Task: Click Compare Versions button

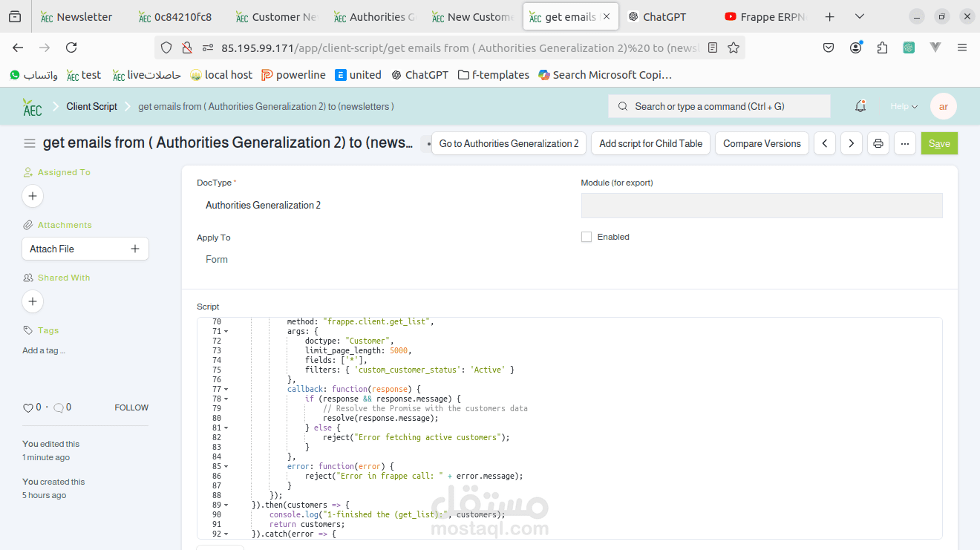Action: tap(762, 143)
